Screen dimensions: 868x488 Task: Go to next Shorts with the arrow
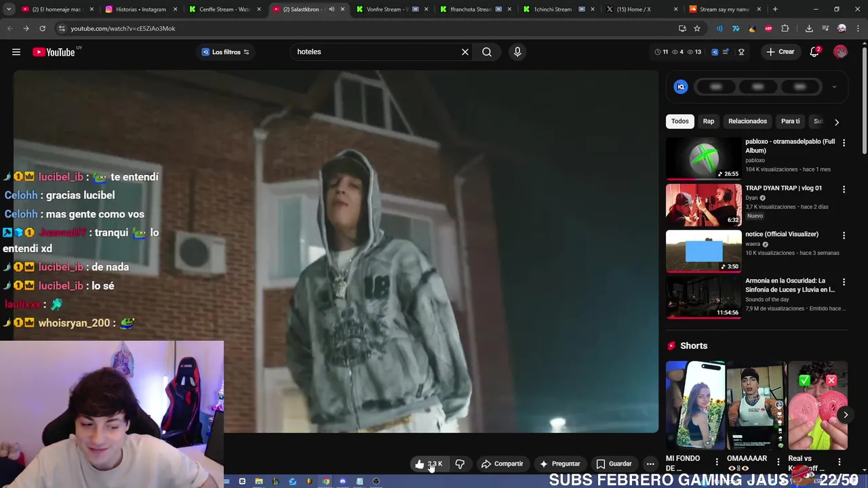click(846, 415)
